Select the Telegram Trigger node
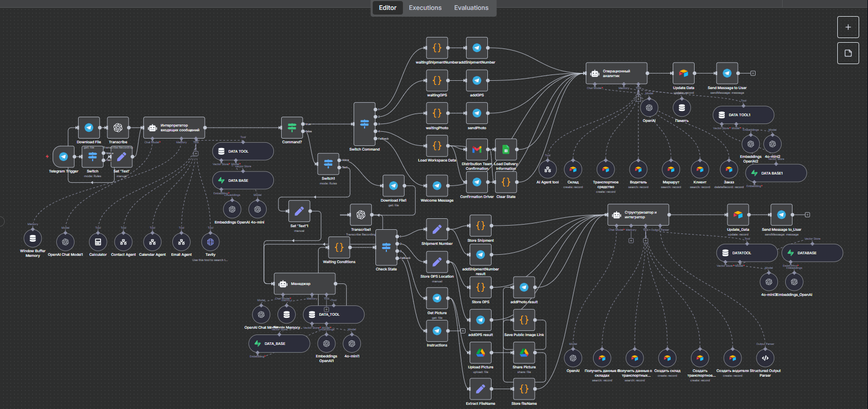This screenshot has width=868, height=409. click(x=64, y=156)
